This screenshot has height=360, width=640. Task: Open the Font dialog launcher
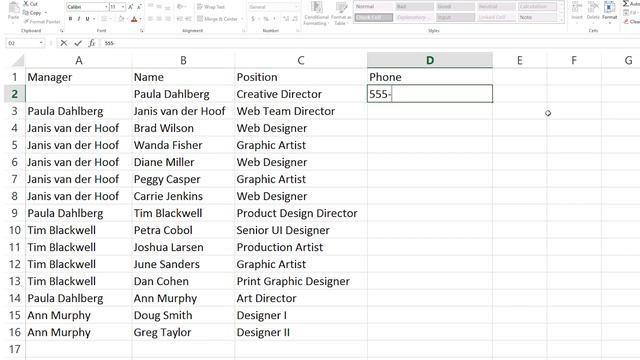(142, 31)
